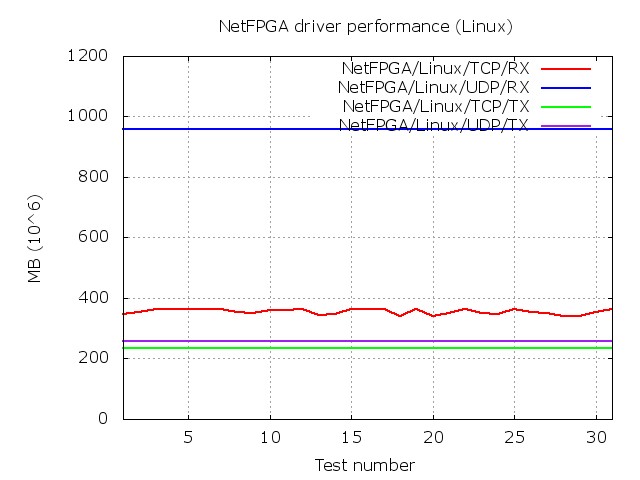Click the red TCP/RX data line
Viewport: 640px width, 480px height.
pos(367,312)
